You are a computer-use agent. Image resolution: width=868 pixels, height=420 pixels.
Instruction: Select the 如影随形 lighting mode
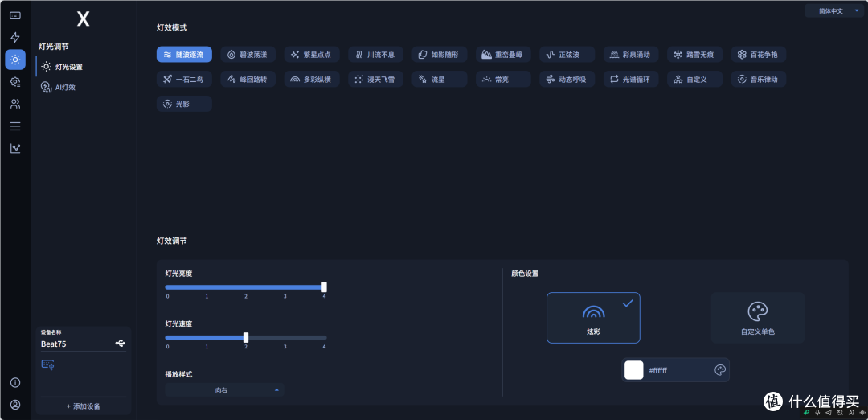click(440, 54)
